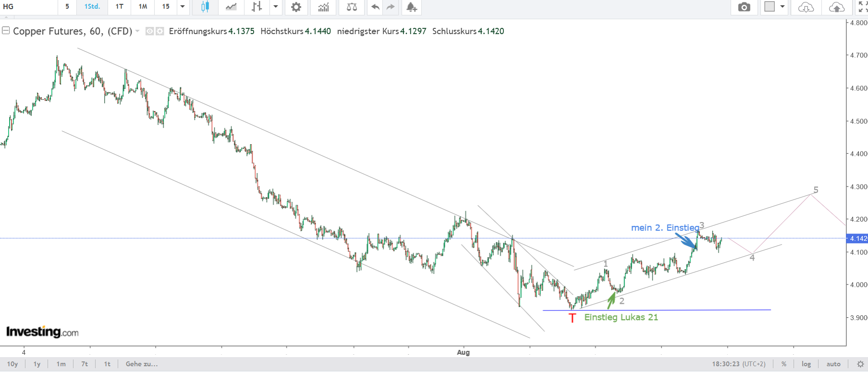Screen dimensions: 868x372
Task: Open the indicators chart icon
Action: tap(323, 7)
